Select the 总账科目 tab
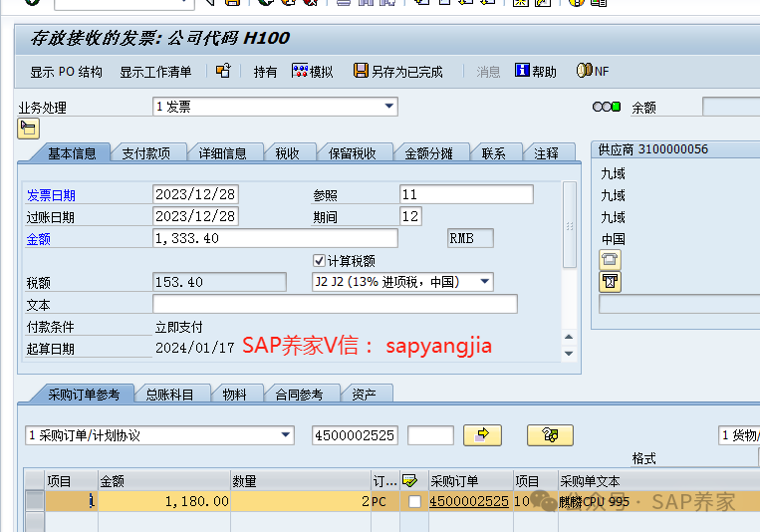Screen dimensions: 760x532 coord(169,395)
